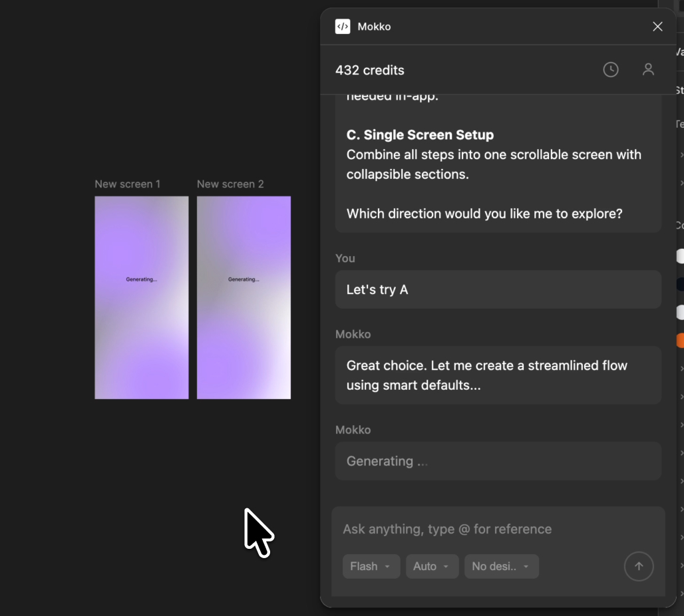Image resolution: width=684 pixels, height=616 pixels.
Task: Open the Auto dropdown in the prompt bar
Action: 432,566
